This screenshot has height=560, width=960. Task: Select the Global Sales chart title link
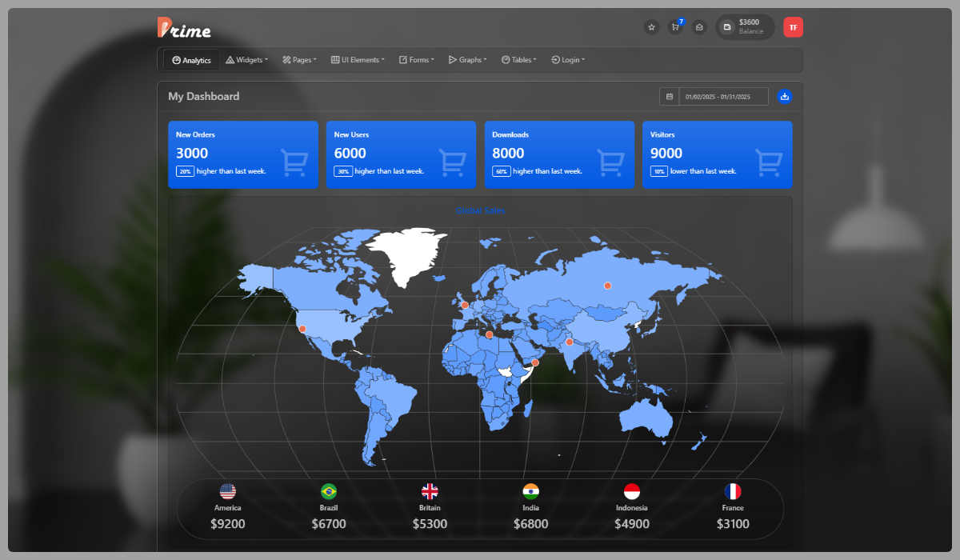click(x=480, y=210)
